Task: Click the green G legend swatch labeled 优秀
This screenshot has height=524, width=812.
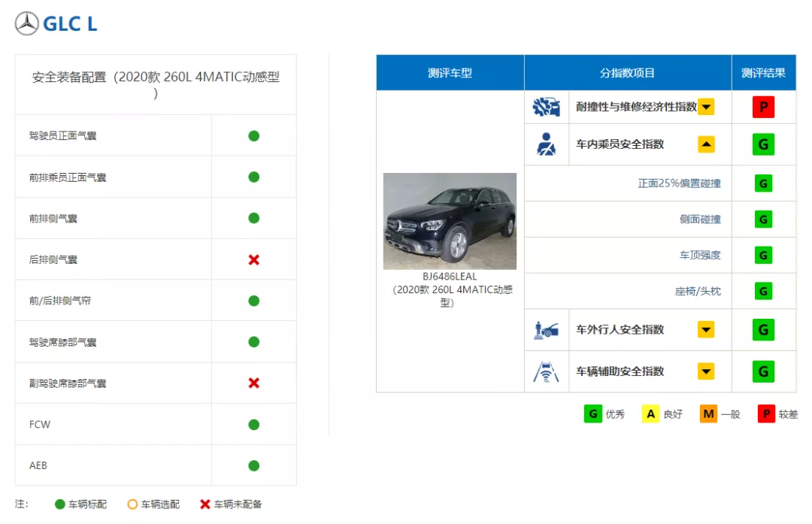Action: pyautogui.click(x=592, y=413)
